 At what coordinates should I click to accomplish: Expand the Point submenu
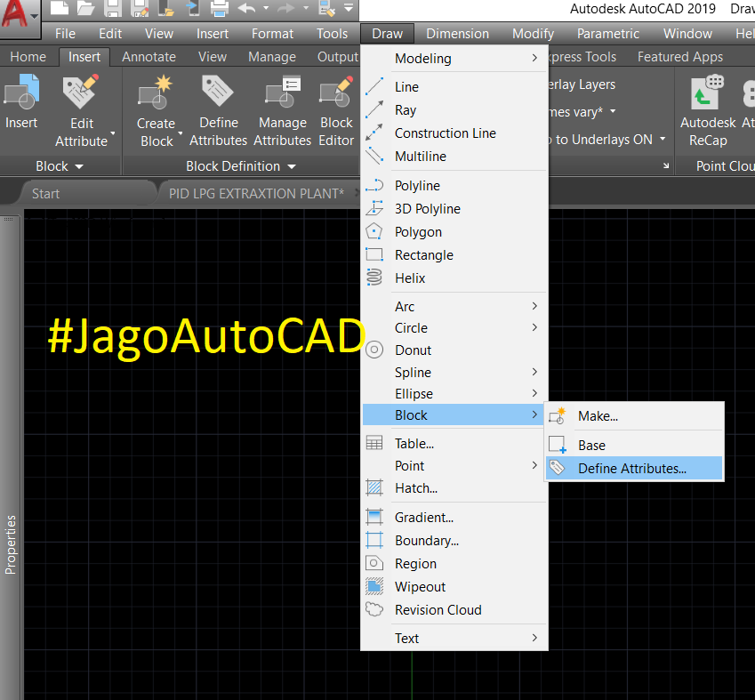coord(454,466)
